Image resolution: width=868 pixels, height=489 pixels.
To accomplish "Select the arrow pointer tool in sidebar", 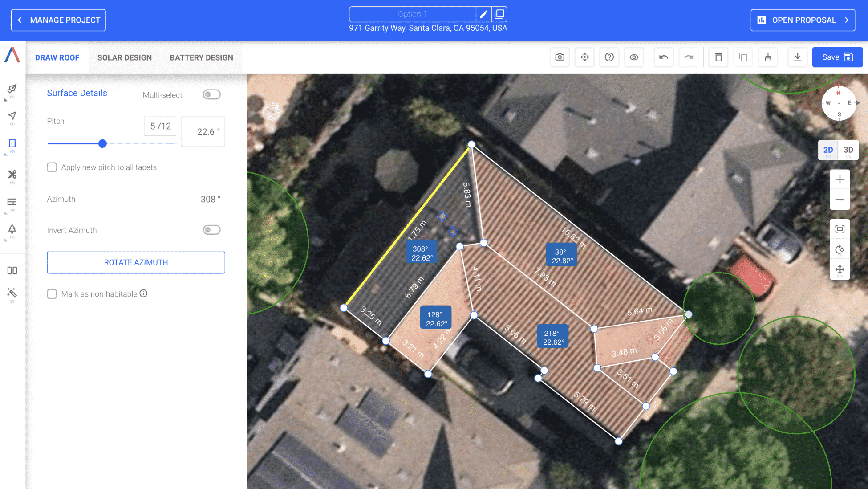I will [12, 116].
